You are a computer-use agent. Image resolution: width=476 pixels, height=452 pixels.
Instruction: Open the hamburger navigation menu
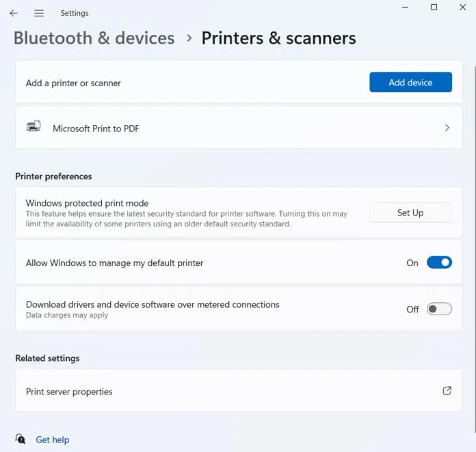(x=39, y=13)
